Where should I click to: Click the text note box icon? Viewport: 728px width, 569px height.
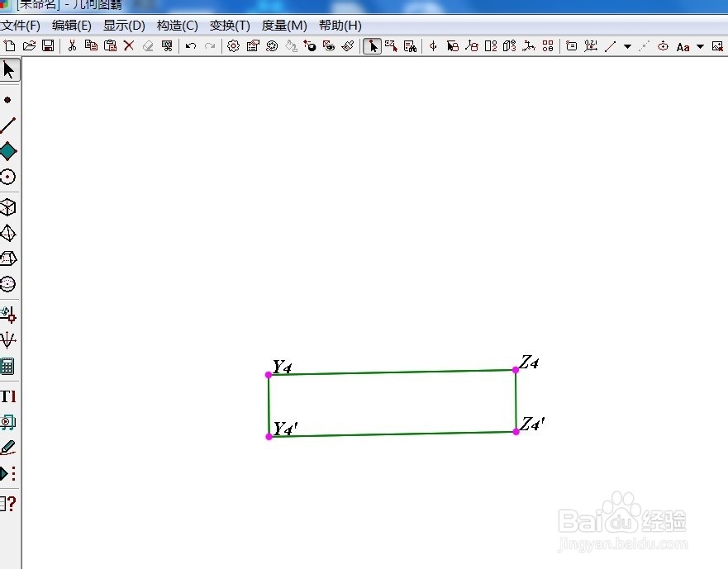[572, 46]
